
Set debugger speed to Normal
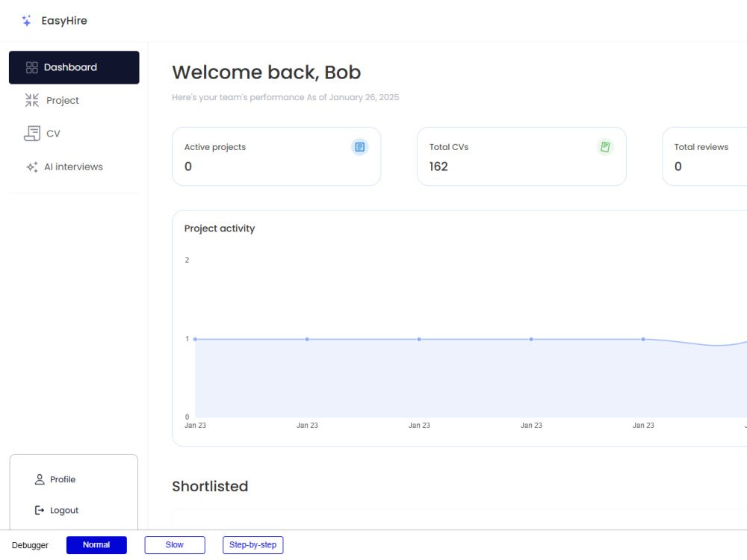click(96, 545)
